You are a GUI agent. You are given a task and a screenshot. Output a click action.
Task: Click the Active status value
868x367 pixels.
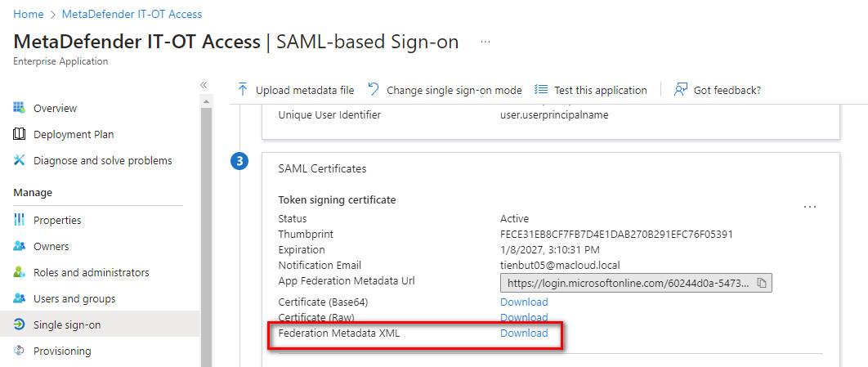pos(514,219)
